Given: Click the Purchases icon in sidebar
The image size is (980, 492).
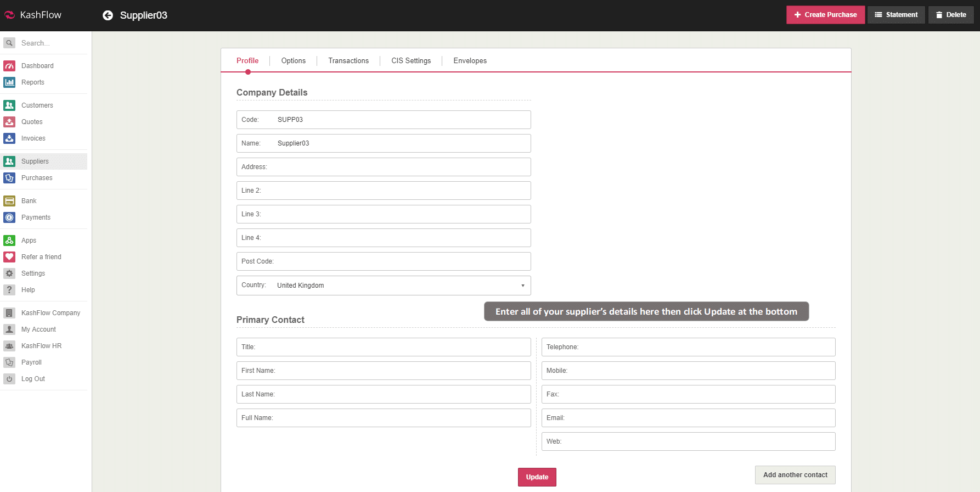Looking at the screenshot, I should pos(9,178).
